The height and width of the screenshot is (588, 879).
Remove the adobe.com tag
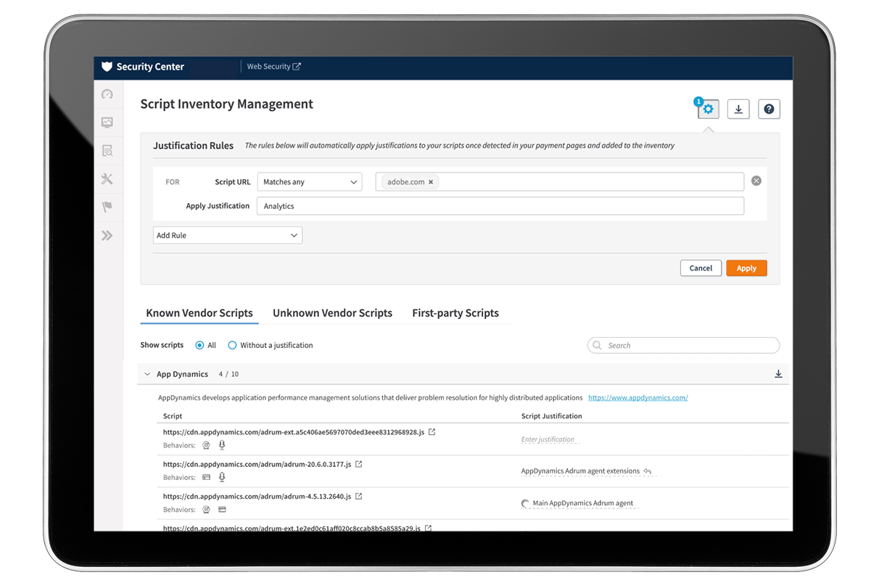pos(431,182)
